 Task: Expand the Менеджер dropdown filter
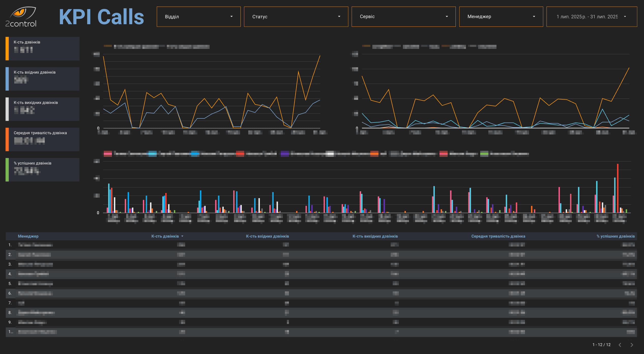[501, 17]
